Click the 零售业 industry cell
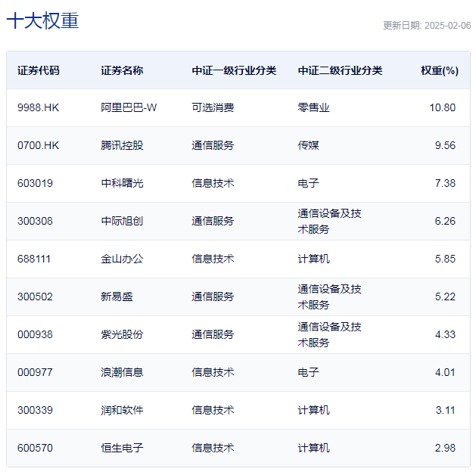Viewport: 476px width, 475px height. (313, 107)
